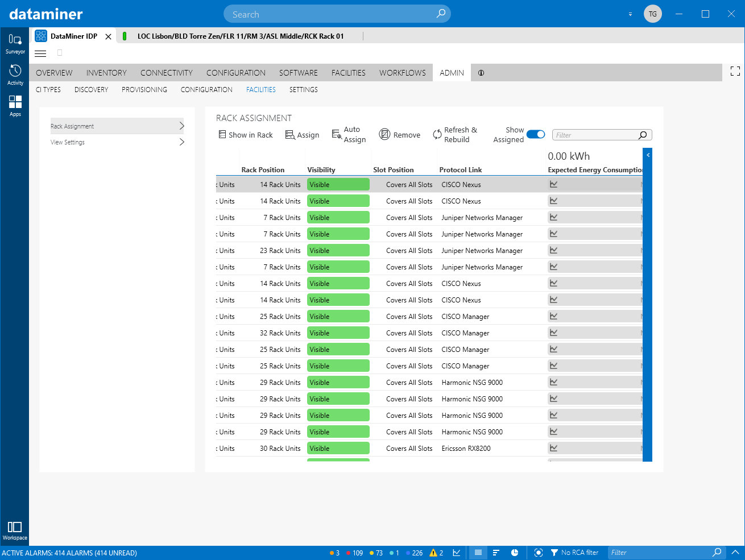This screenshot has width=745, height=560.
Task: Open the Activity sidebar panel
Action: [x=15, y=74]
